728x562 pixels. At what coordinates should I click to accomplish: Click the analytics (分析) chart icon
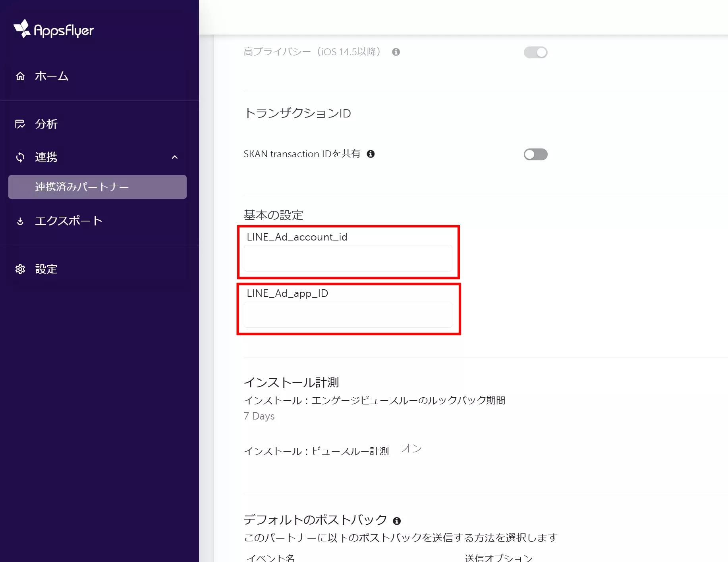click(x=20, y=124)
